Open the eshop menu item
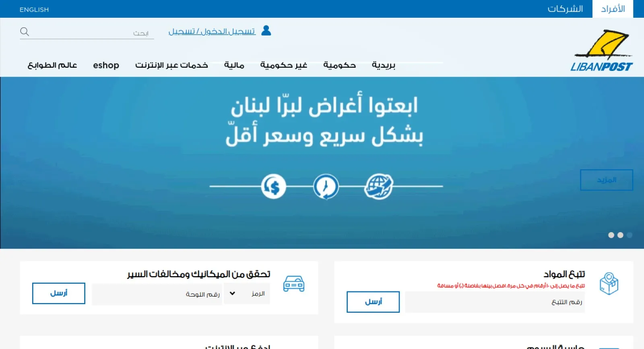644x349 pixels. pyautogui.click(x=106, y=65)
